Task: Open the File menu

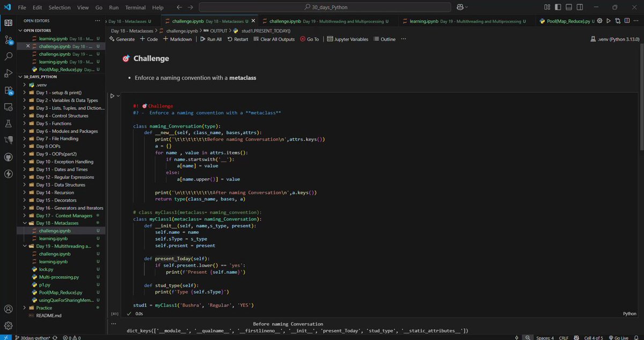Action: click(x=22, y=8)
